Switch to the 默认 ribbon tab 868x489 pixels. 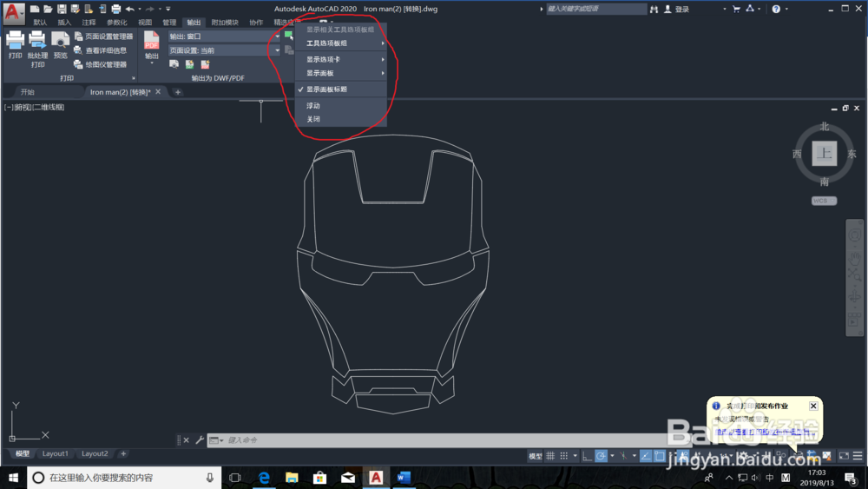coord(40,23)
